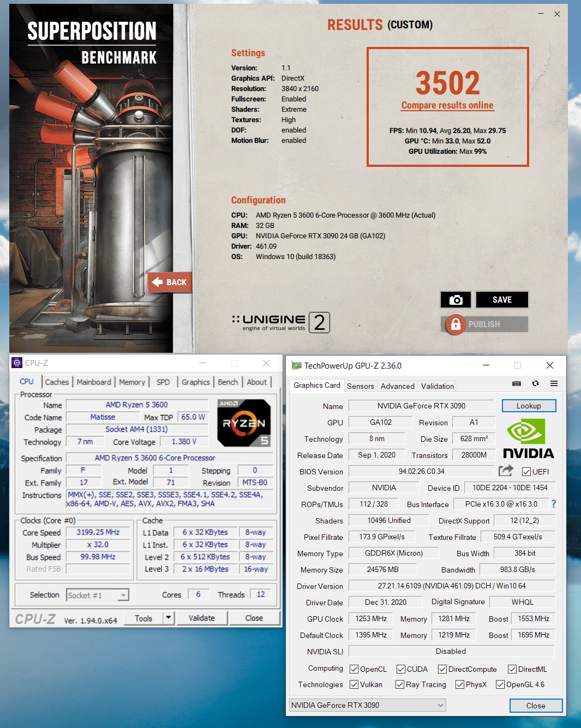Click the NVIDIA logo in GPU-Z
The height and width of the screenshot is (728, 581).
coord(528,438)
